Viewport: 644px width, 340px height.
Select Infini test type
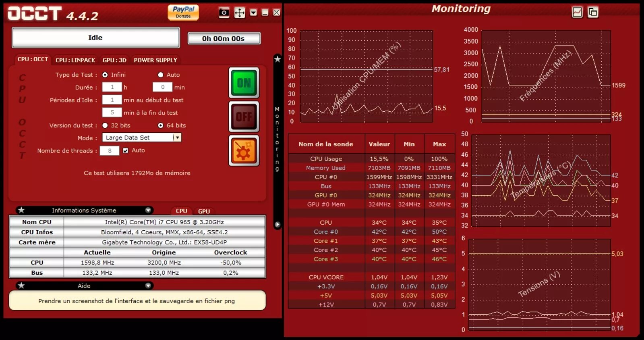coord(105,75)
